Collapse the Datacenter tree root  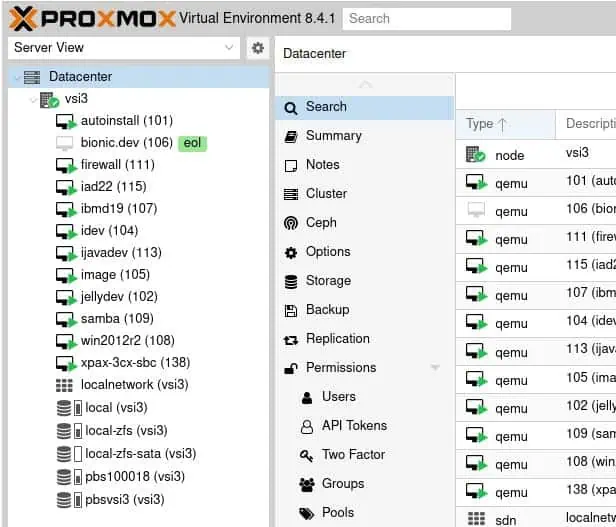point(15,77)
